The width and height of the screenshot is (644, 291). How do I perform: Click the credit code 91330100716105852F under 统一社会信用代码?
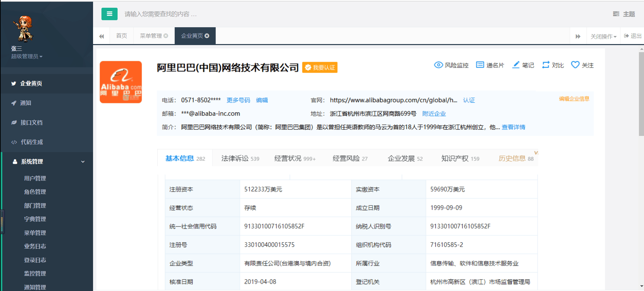pyautogui.click(x=274, y=226)
